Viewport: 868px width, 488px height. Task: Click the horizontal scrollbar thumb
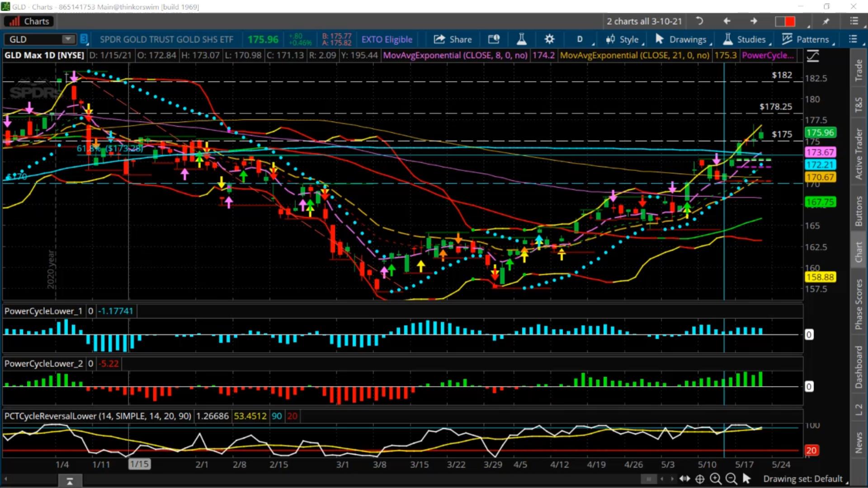[x=648, y=479]
